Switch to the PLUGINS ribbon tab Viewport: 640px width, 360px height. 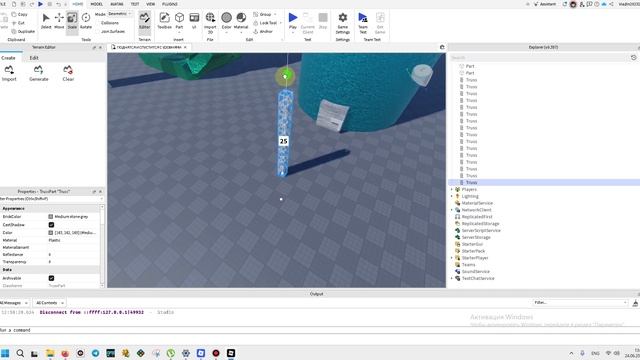point(170,4)
